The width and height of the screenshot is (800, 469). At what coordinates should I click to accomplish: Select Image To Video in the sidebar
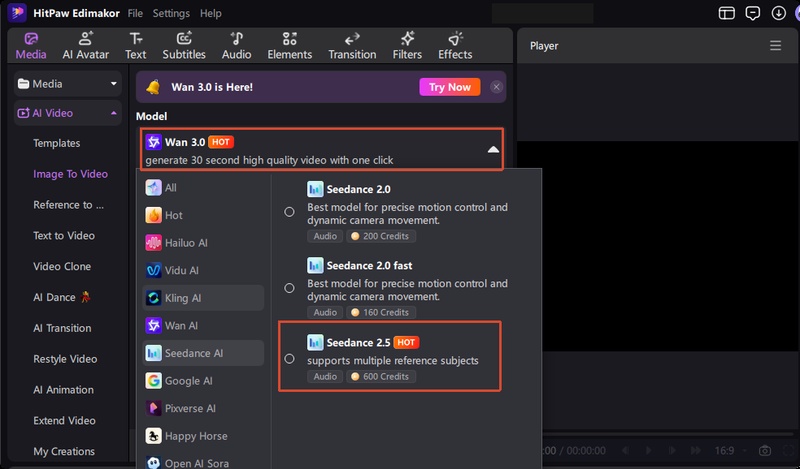[70, 174]
